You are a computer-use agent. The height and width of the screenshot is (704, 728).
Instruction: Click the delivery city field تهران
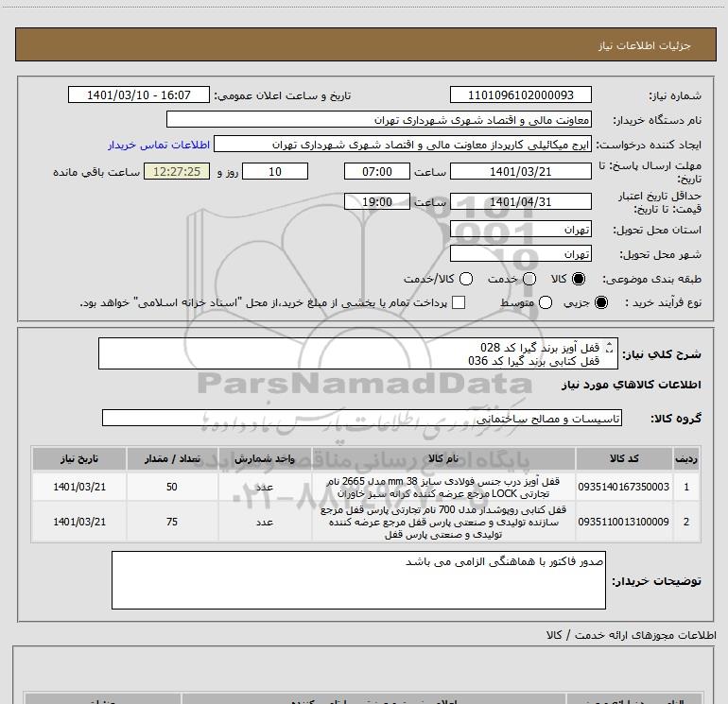(x=520, y=253)
